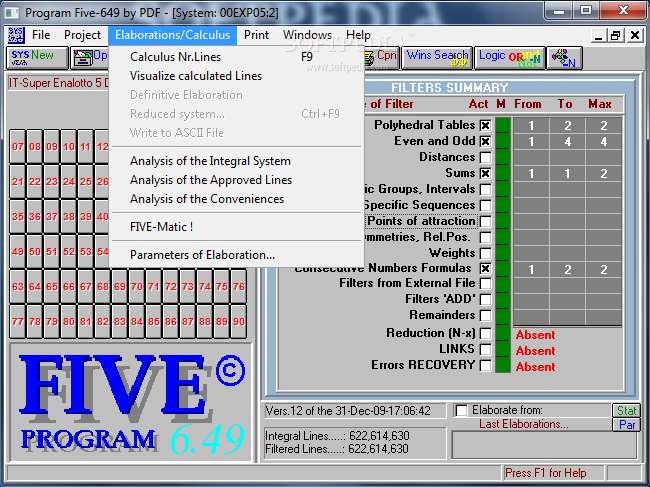Choose Analysis of the Conveniences
650x487 pixels.
coord(236,199)
